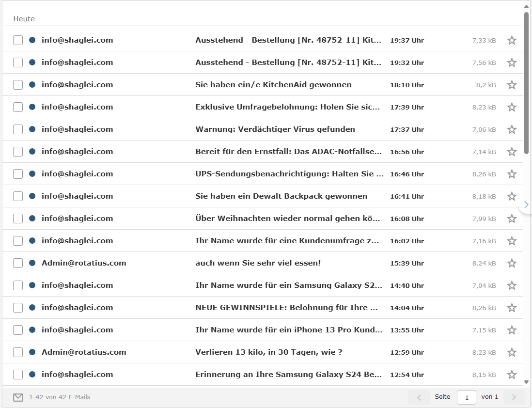
Task: Click scrollbar up arrow
Action: click(527, 6)
